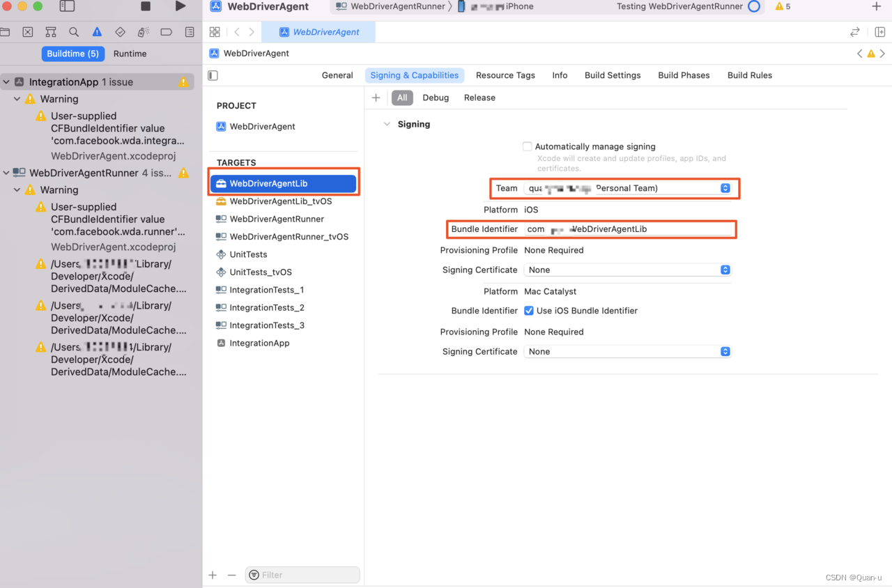Remove the selected target with minus button
This screenshot has width=892, height=588.
pyautogui.click(x=232, y=575)
